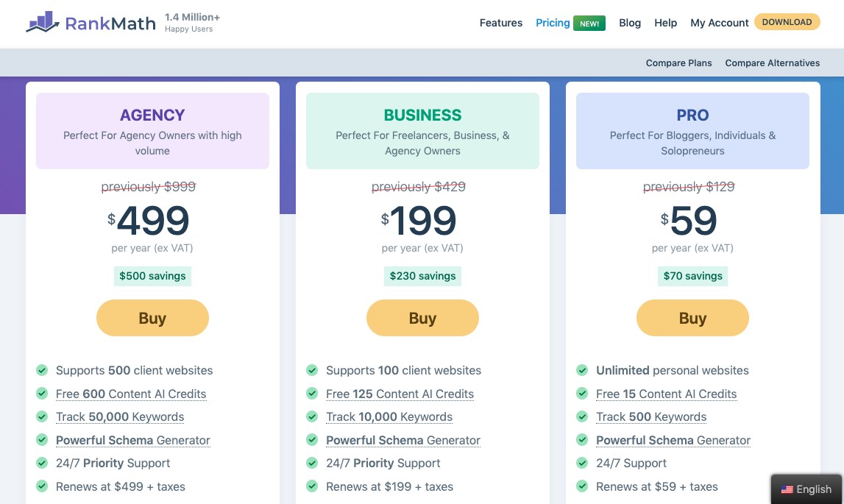Click Business plan Powerful Schema Generator text
844x504 pixels.
403,440
